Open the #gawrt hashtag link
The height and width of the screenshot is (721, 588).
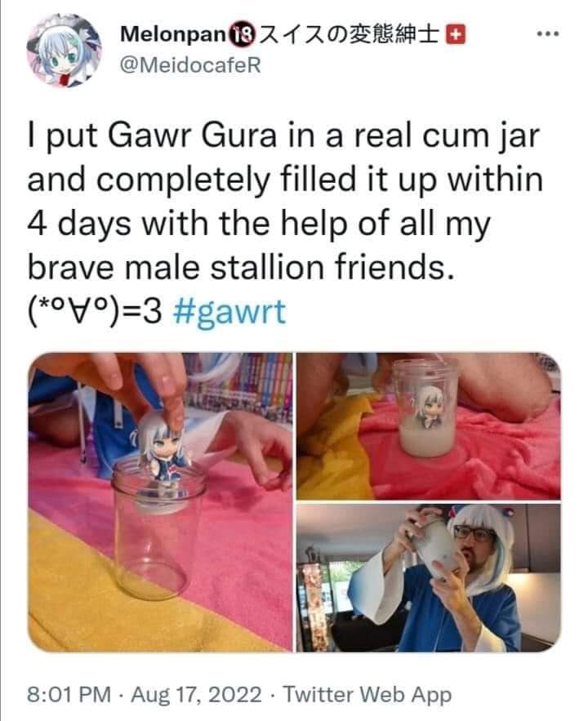(x=229, y=313)
